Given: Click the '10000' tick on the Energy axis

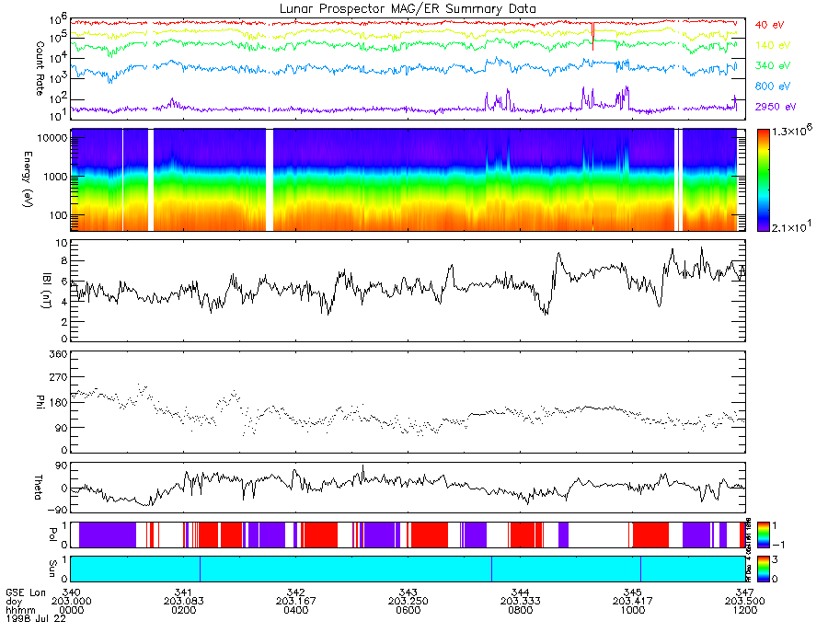Looking at the screenshot, I should click(x=52, y=138).
